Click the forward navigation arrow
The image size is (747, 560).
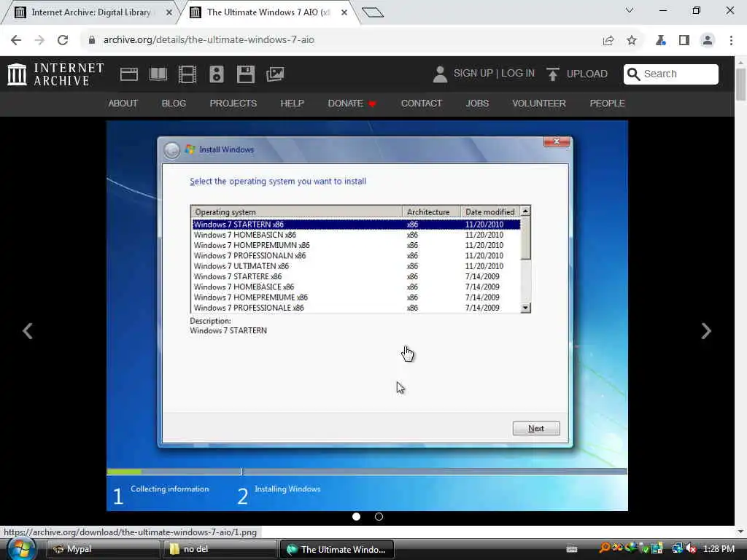(x=39, y=40)
